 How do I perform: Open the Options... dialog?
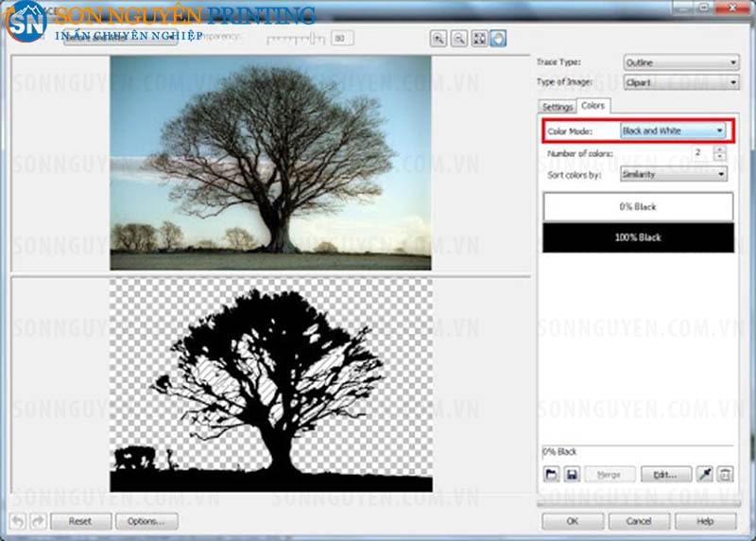coord(146,521)
